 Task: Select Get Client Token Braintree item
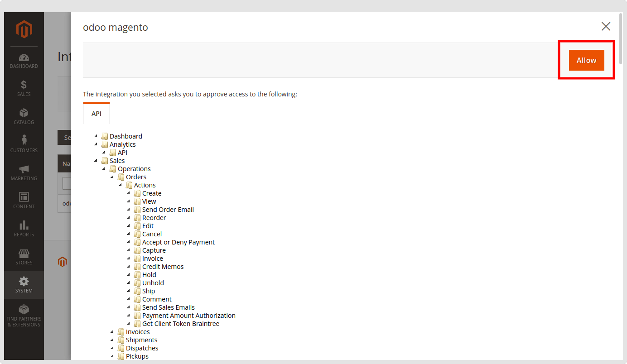point(181,324)
